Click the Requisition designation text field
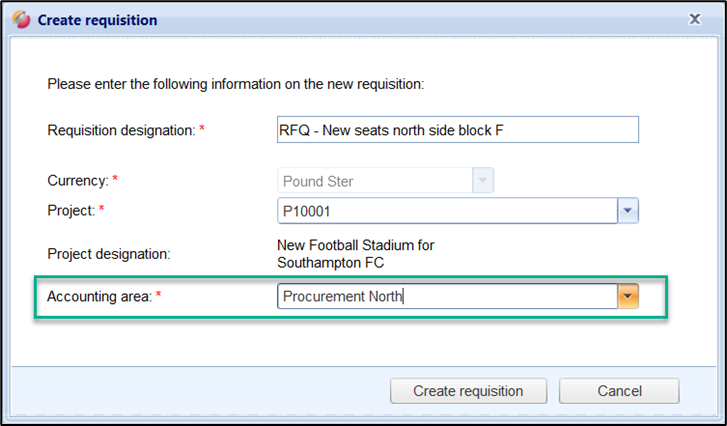 pos(457,130)
